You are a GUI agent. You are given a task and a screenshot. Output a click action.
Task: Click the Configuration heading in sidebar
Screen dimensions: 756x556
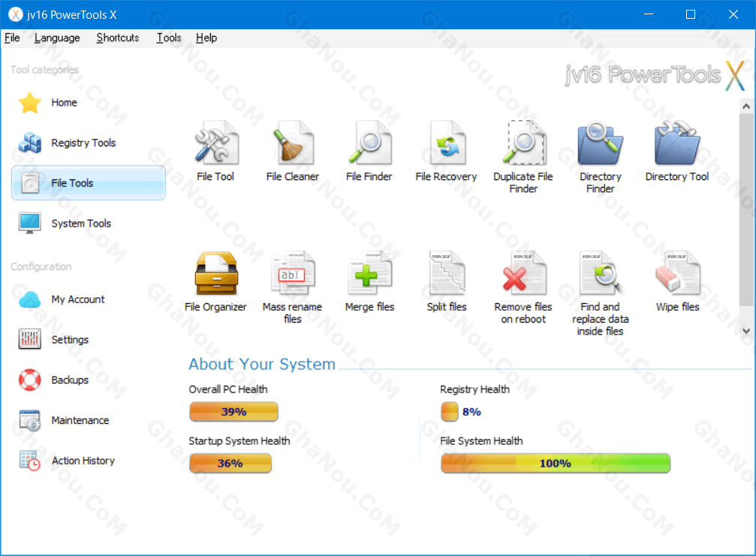41,266
